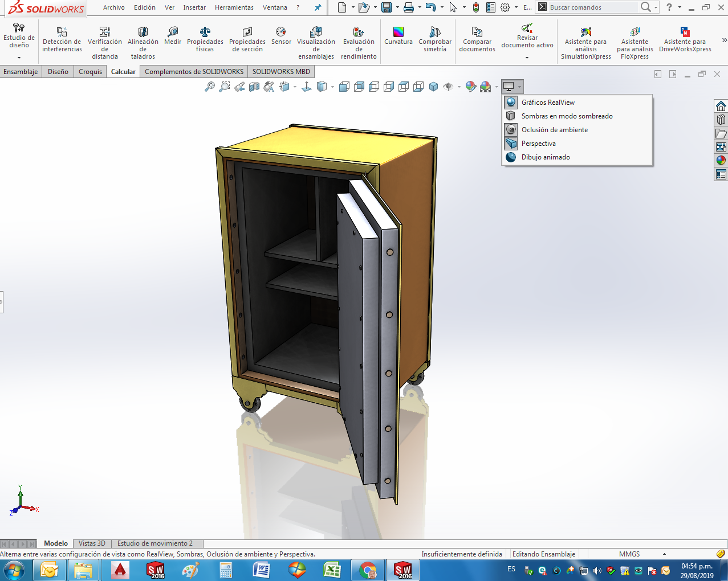The width and height of the screenshot is (728, 581).
Task: Open Verificación de distancia tool
Action: (x=105, y=43)
